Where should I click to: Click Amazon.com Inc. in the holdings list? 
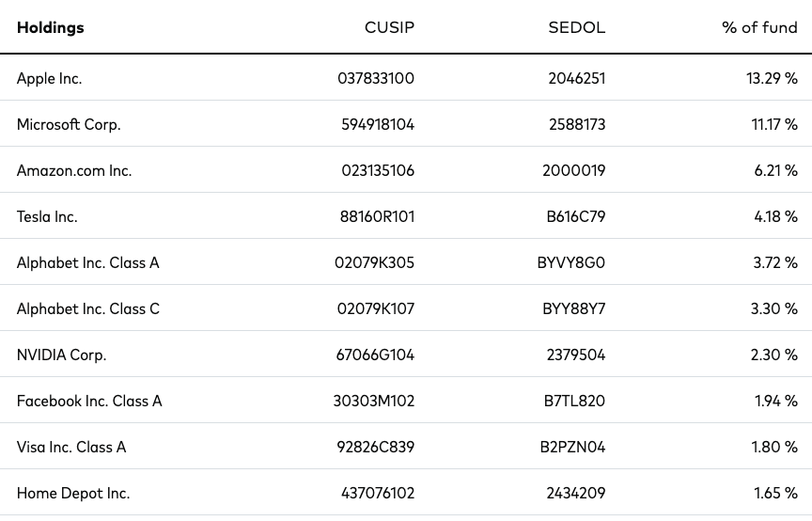tap(74, 170)
